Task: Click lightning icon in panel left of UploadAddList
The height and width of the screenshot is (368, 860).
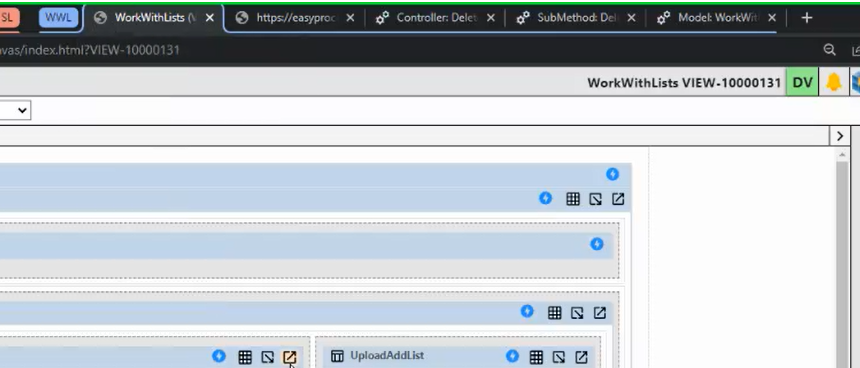Action: point(219,356)
